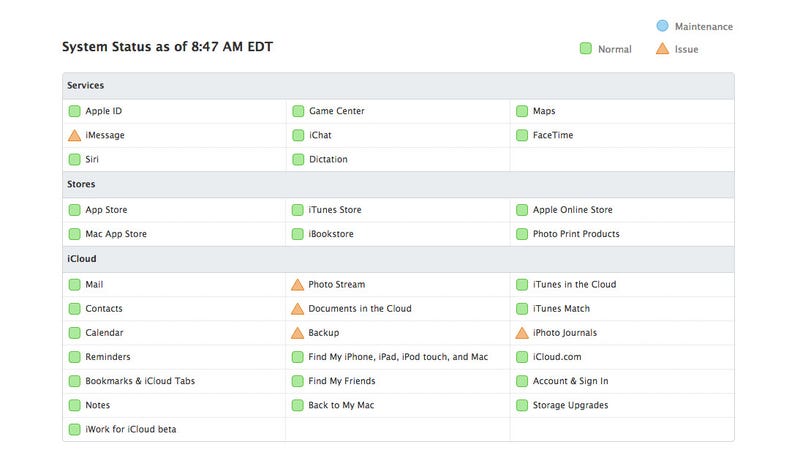Click the Find My iPhone, iPad, iPod touch label
This screenshot has width=800, height=450.
click(x=398, y=357)
